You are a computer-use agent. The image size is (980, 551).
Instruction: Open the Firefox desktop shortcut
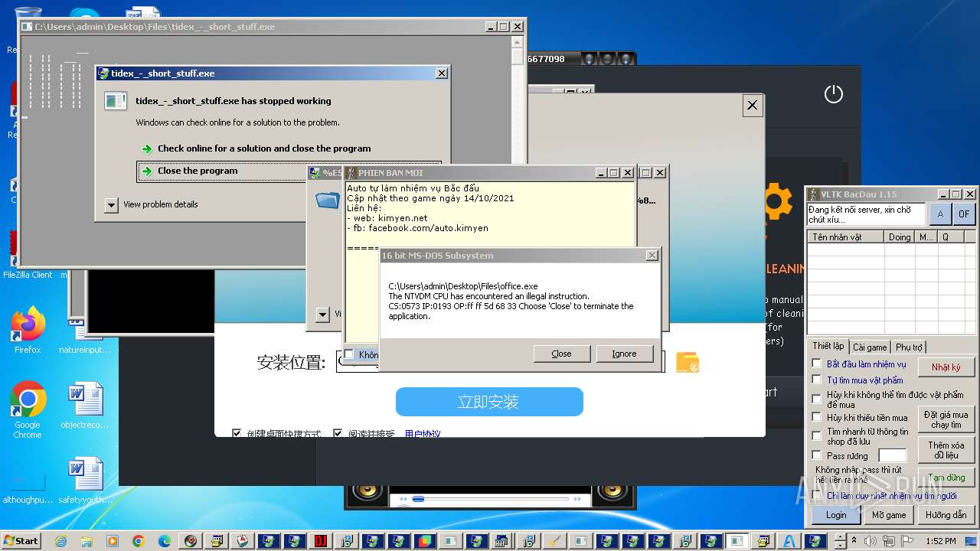[x=28, y=331]
